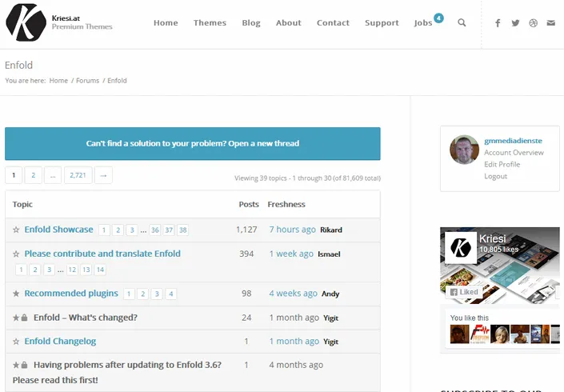The image size is (564, 392).
Task: Open the Dribbble social icon
Action: 533,23
